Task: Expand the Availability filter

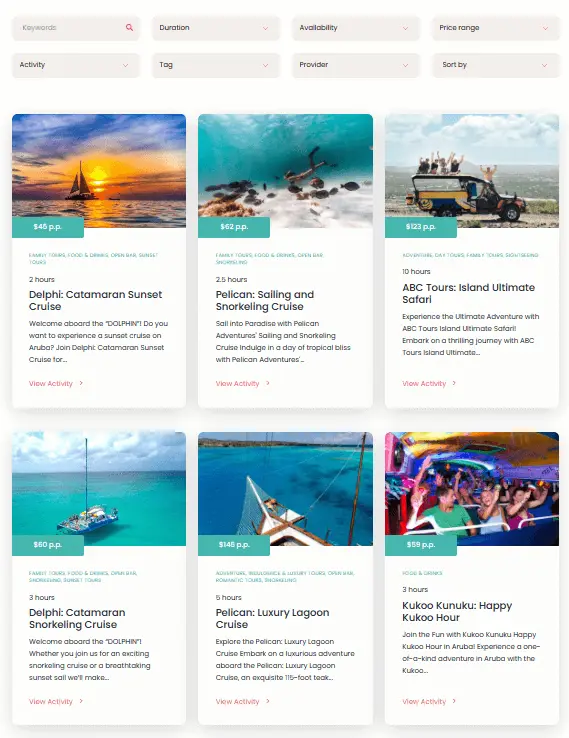Action: (x=355, y=28)
